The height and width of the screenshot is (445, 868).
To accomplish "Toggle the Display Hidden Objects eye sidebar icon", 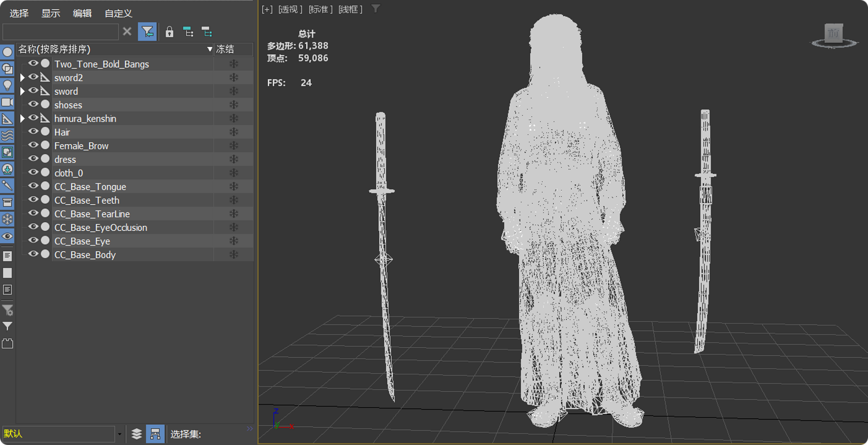I will pos(7,236).
